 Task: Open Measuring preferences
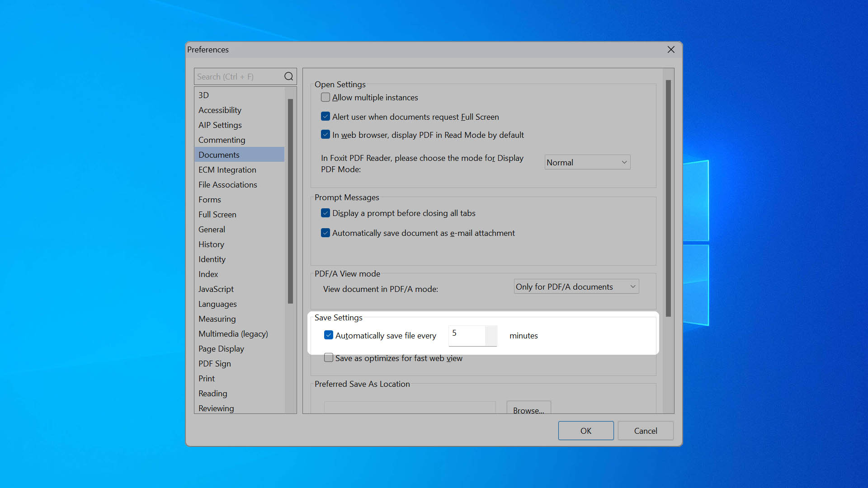[x=240, y=319]
